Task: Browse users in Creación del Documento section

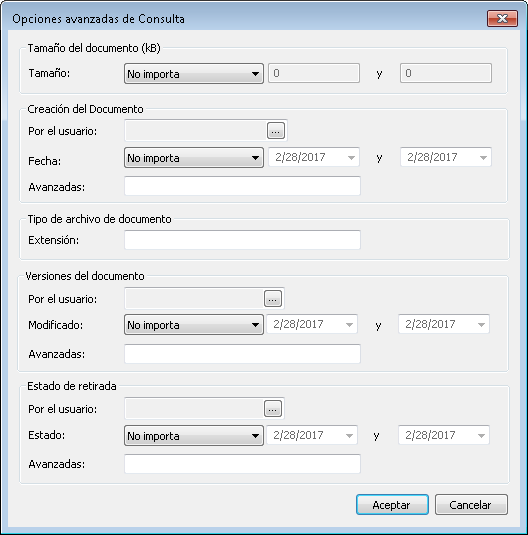Action: pyautogui.click(x=276, y=130)
